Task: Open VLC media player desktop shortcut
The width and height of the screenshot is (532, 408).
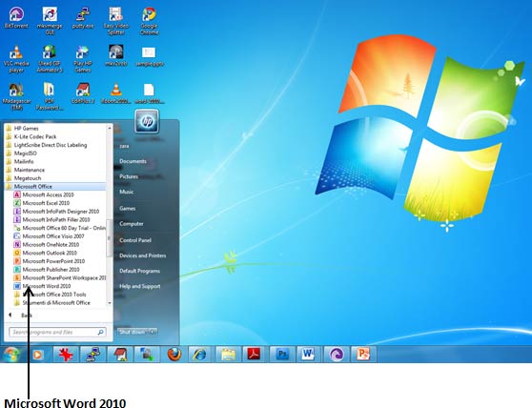Action: tap(16, 59)
